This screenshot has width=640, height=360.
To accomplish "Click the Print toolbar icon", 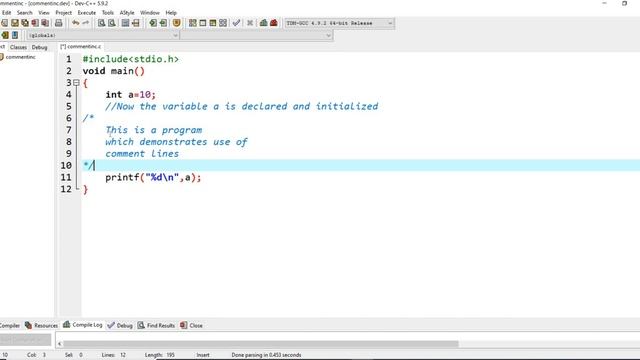I will 59,23.
